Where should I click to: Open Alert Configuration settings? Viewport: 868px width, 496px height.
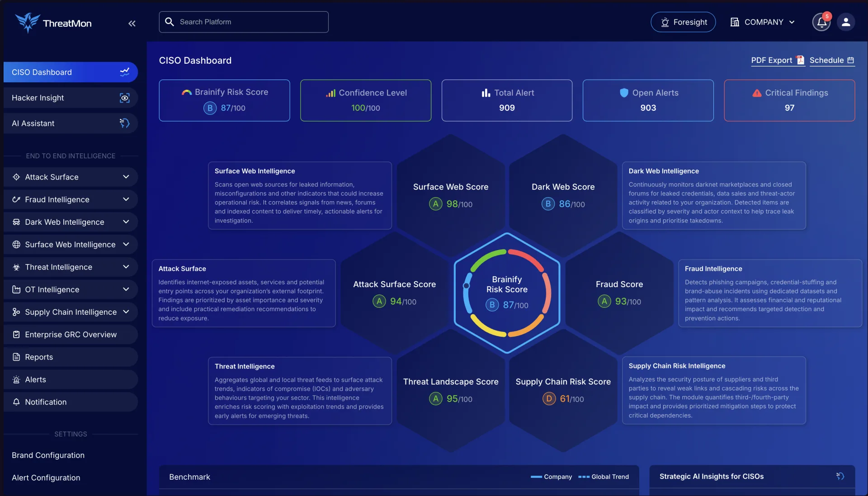(46, 477)
